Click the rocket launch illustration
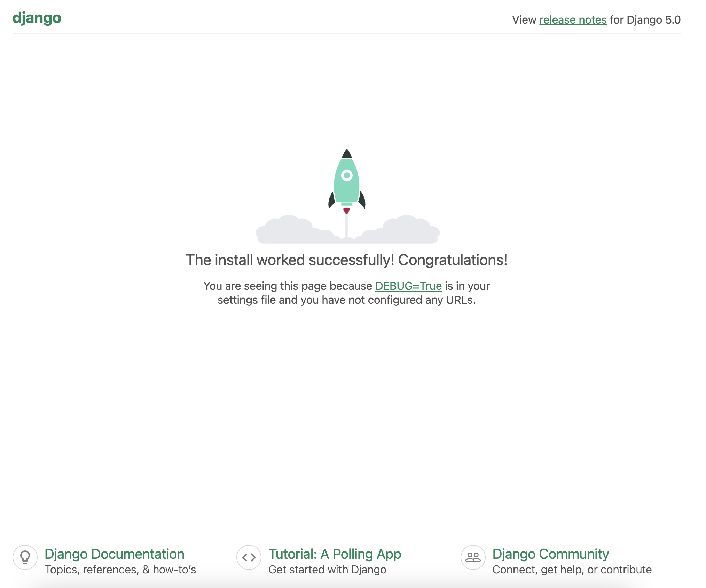706x588 pixels. pos(347,196)
